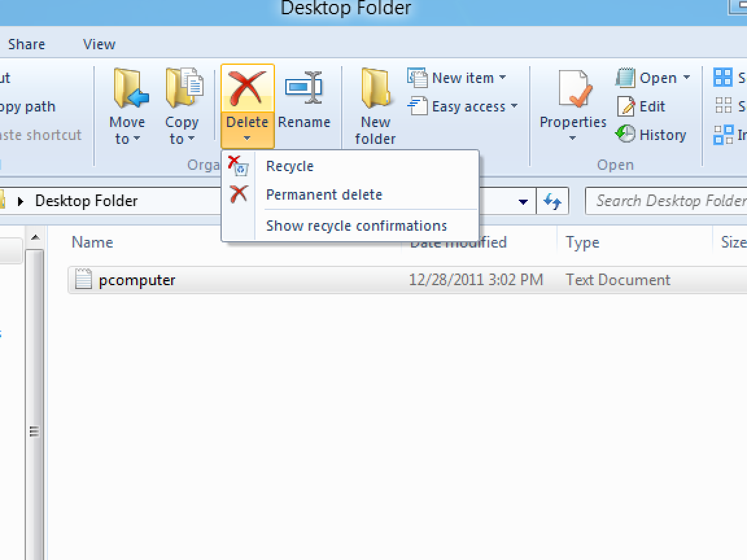
Task: Click the pcomputer text document icon
Action: pyautogui.click(x=84, y=279)
